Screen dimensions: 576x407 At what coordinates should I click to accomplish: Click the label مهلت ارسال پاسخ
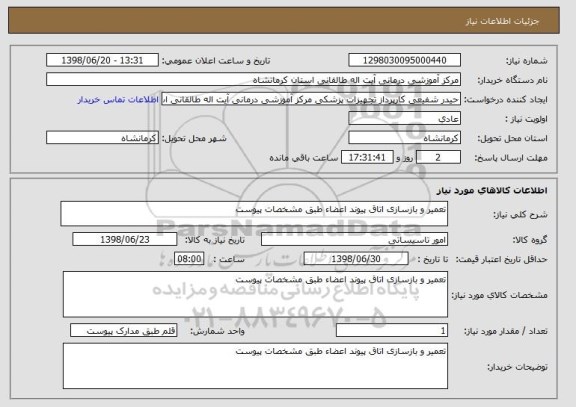point(511,158)
